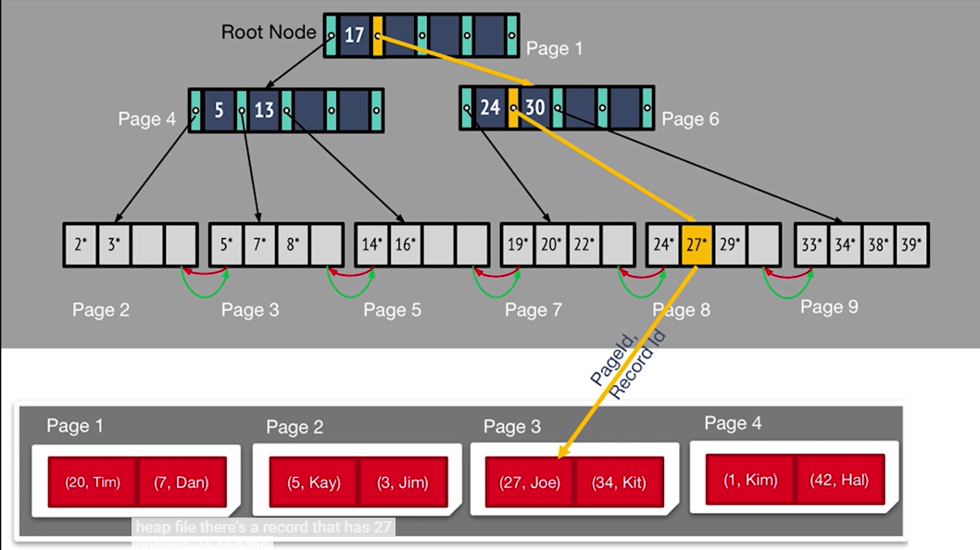Click the 8* leaf entry

tap(292, 245)
